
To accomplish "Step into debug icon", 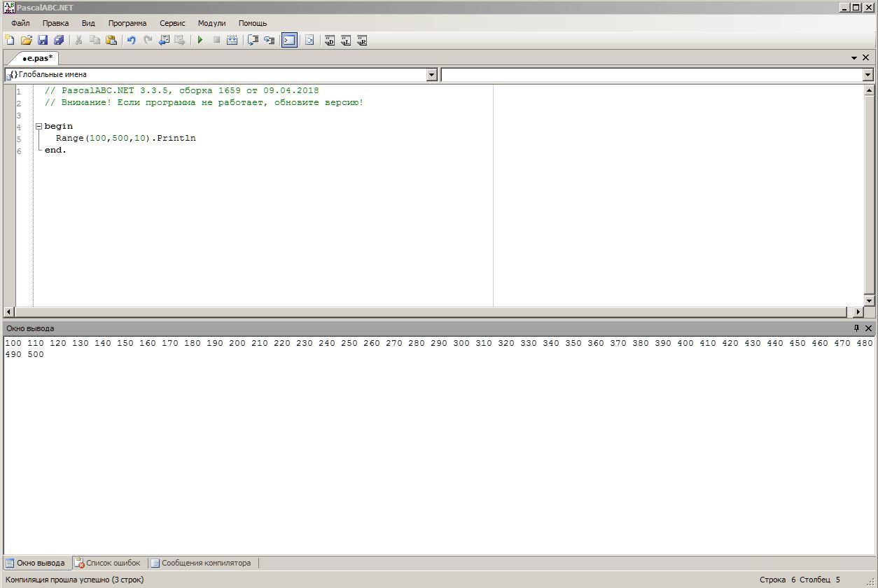I will [x=270, y=41].
